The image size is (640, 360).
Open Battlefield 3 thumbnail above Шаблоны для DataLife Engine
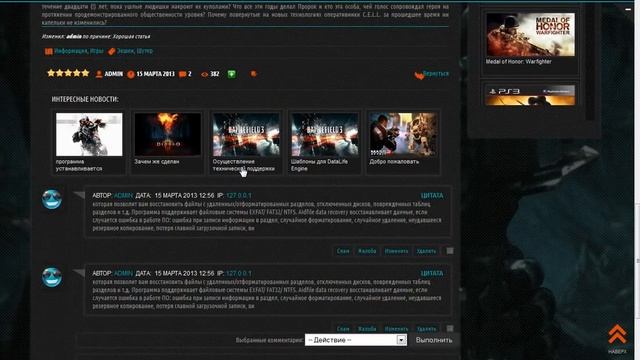tap(324, 134)
